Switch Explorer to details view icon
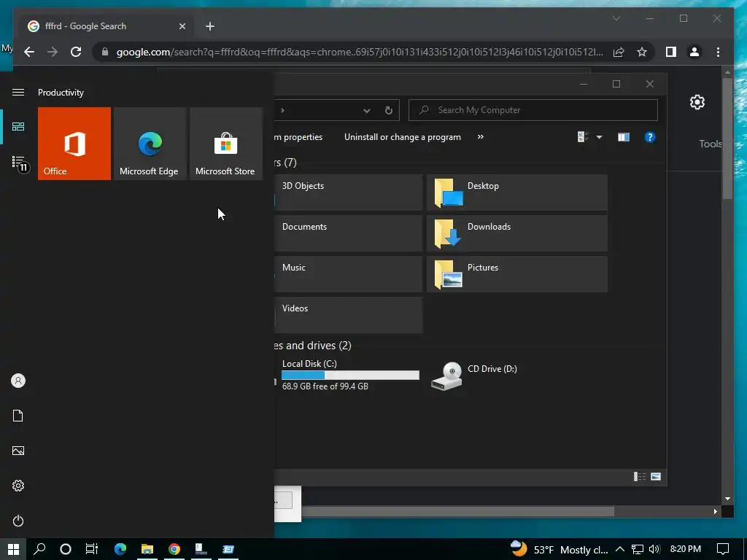This screenshot has width=747, height=560. (639, 477)
